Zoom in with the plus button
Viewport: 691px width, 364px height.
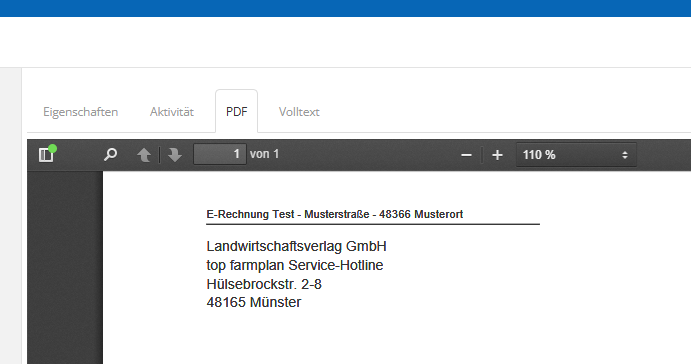pos(497,155)
